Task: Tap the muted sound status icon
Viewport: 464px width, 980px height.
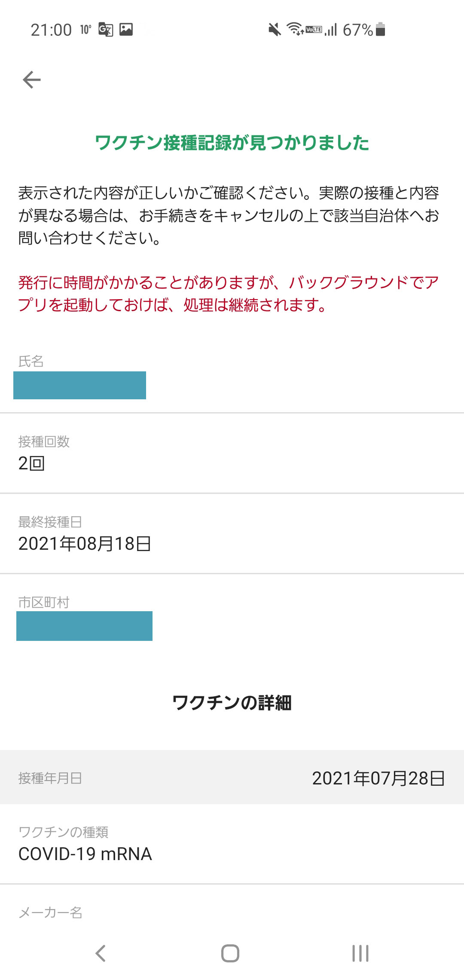Action: 275,30
